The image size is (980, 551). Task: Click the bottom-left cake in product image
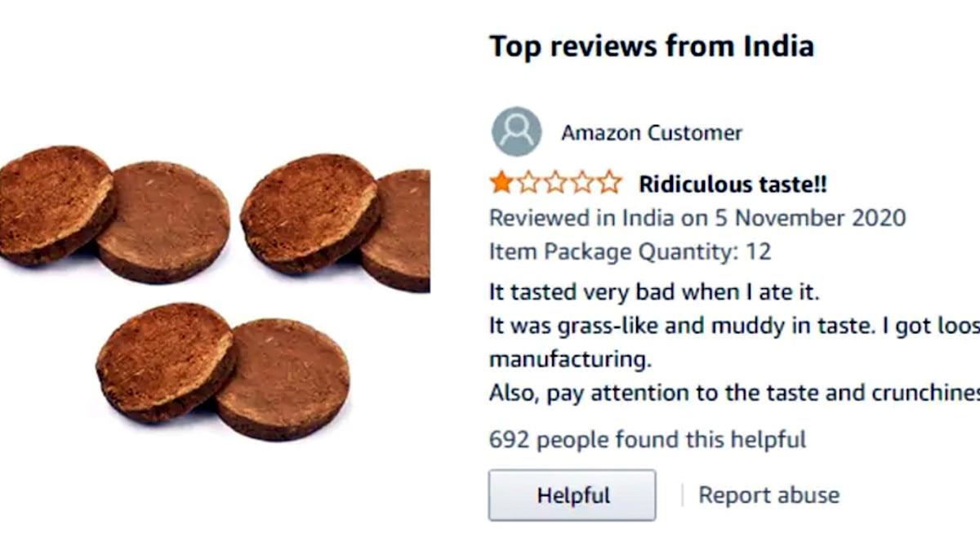163,359
